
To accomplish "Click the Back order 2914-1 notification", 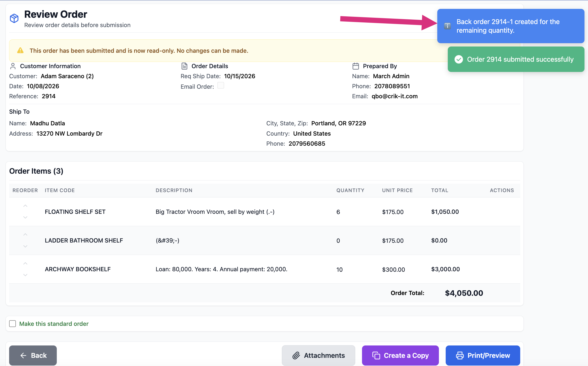I will coord(511,26).
